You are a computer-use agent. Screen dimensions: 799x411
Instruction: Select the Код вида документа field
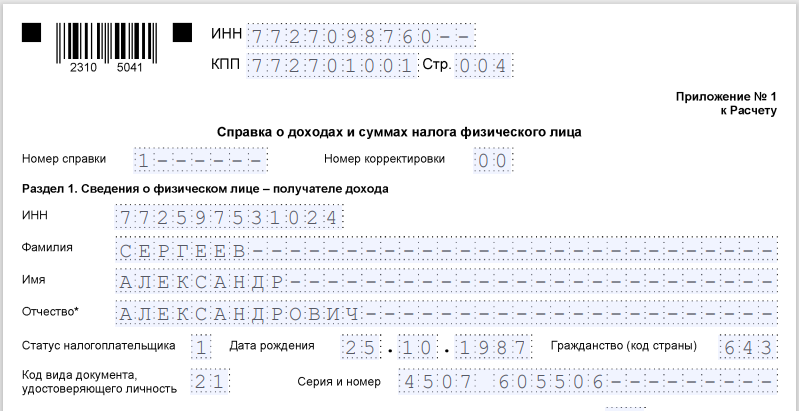(211, 381)
